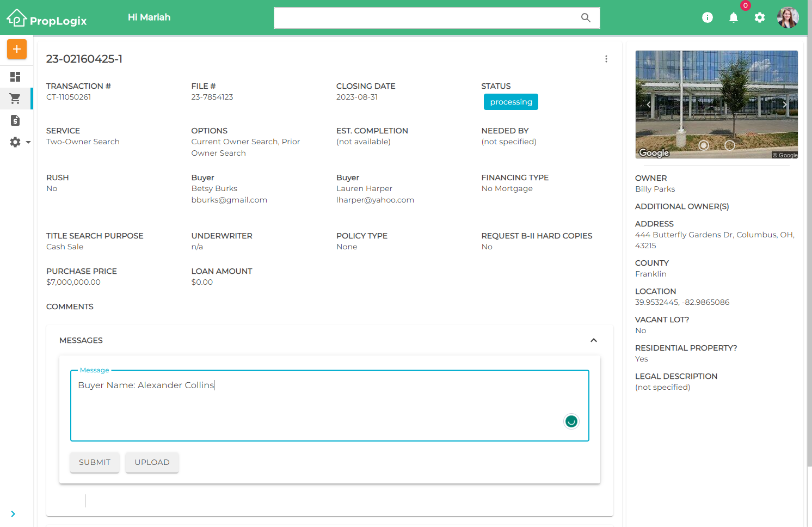Click the Two-Owner Search service value

click(x=83, y=142)
